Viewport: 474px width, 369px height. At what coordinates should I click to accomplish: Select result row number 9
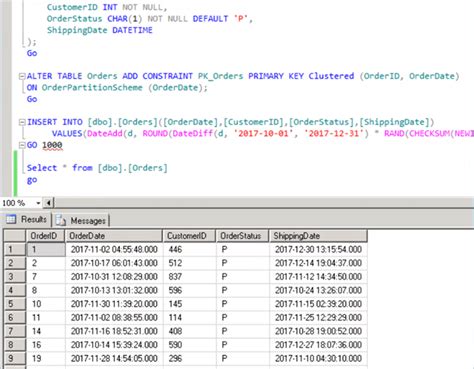tap(15, 358)
